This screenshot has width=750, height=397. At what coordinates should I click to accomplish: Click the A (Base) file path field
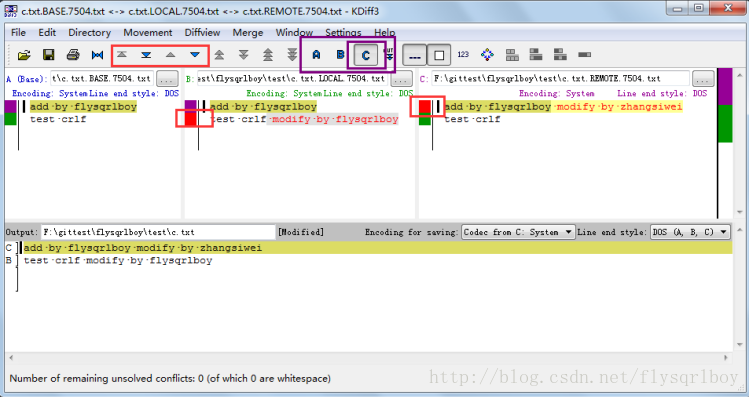(x=102, y=78)
